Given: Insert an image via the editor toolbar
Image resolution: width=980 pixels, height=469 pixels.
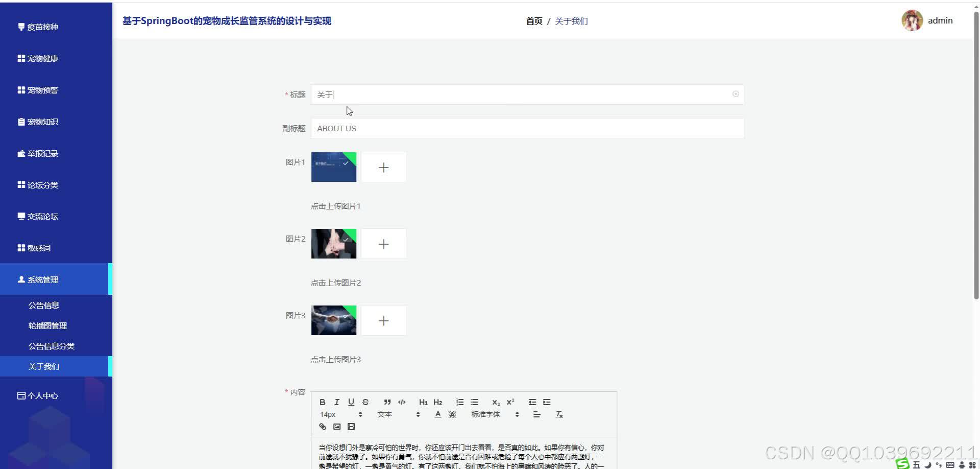Looking at the screenshot, I should pos(336,427).
